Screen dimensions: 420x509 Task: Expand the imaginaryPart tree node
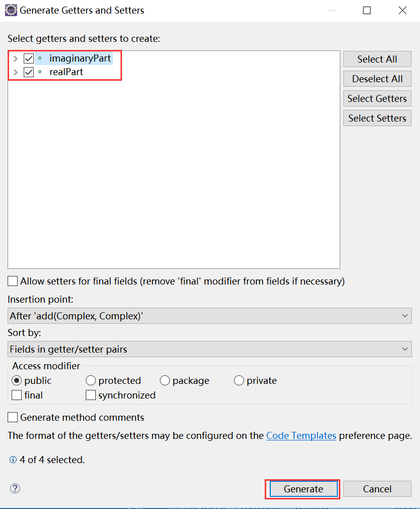[x=15, y=58]
